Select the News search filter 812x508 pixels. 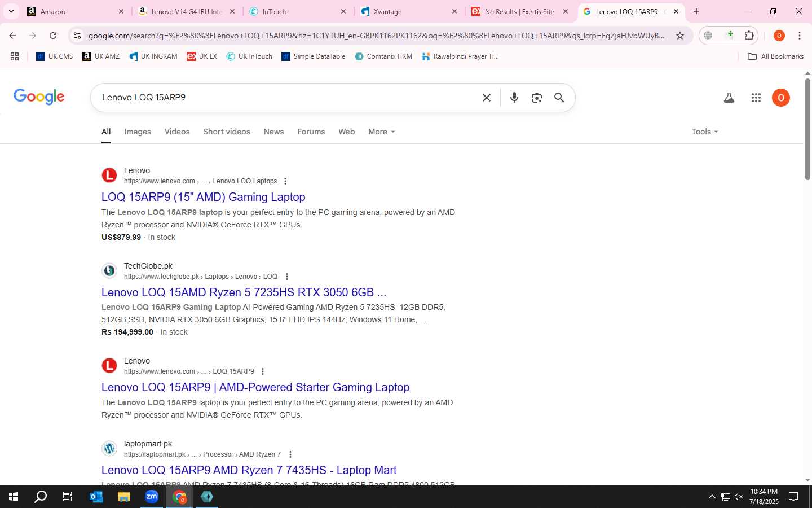pyautogui.click(x=273, y=132)
